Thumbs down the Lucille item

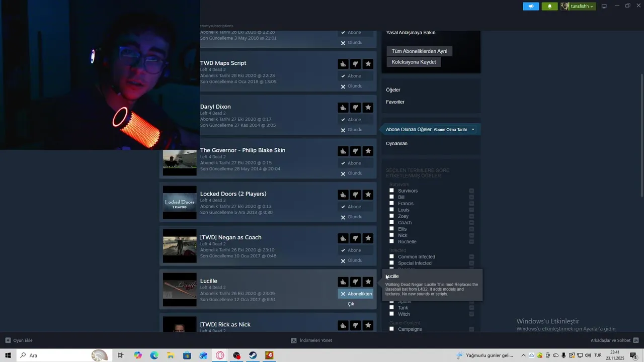[355, 282]
